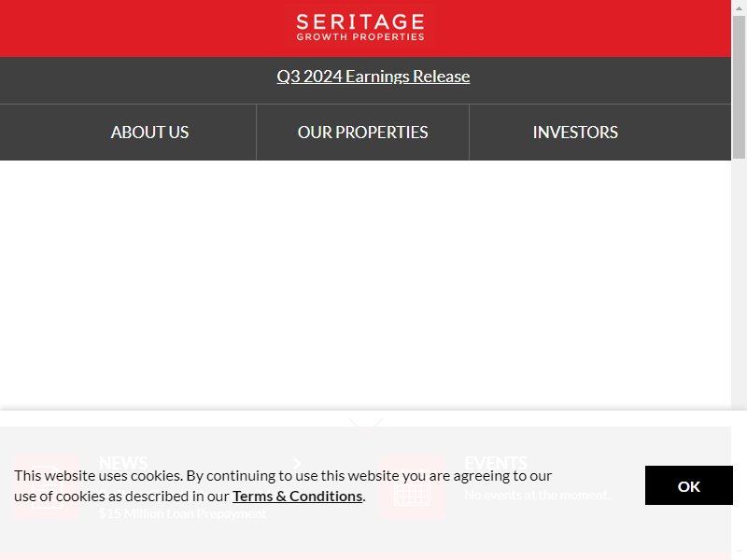Click the down chevron below the hero area
The height and width of the screenshot is (560, 747).
[x=365, y=423]
